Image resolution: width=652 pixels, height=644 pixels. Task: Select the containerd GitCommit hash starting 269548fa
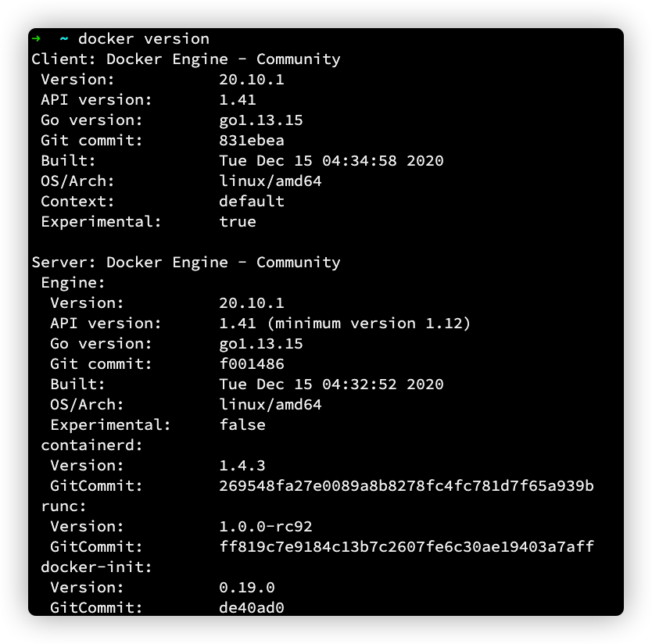407,485
